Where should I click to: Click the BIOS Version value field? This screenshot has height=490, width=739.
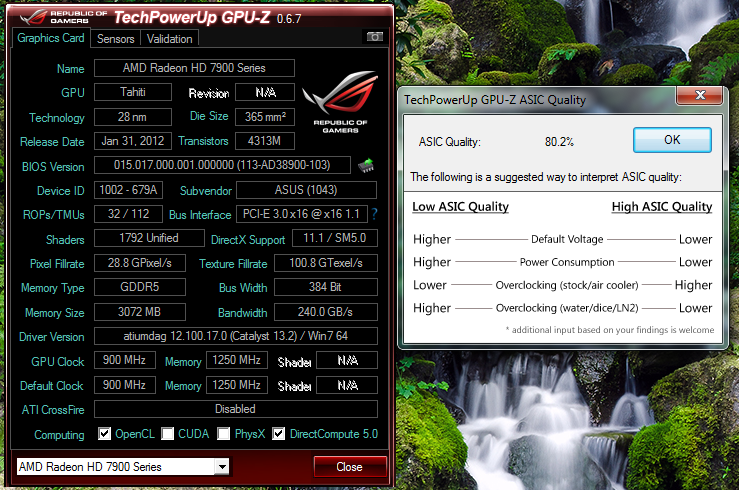[x=222, y=165]
